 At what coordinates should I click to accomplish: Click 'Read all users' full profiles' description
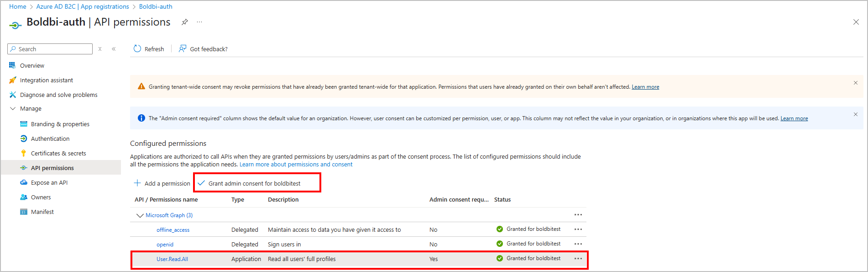click(302, 259)
